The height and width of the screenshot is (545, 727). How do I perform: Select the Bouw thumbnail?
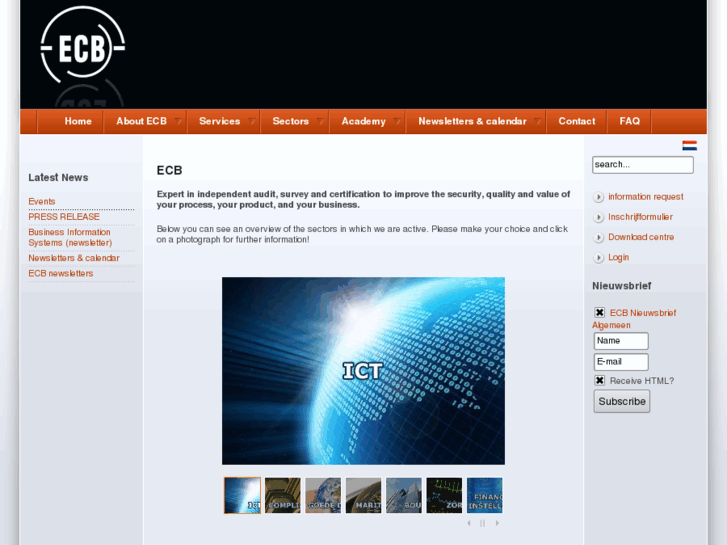(x=404, y=495)
